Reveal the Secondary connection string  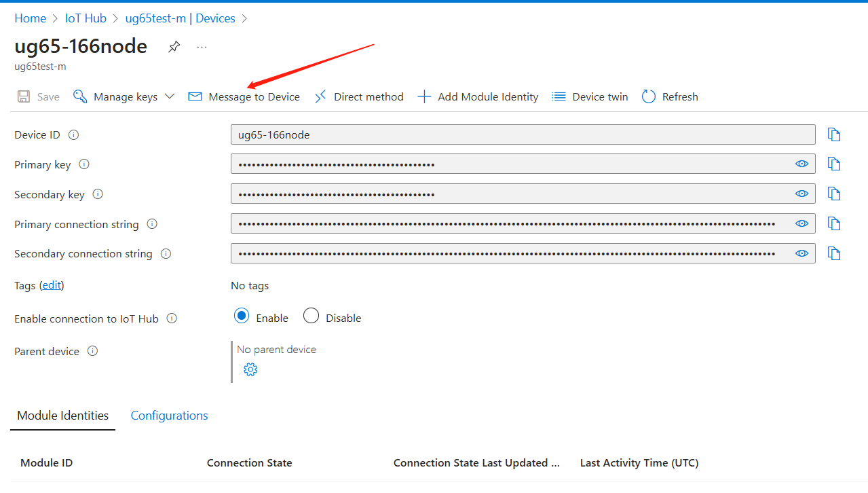pos(802,253)
